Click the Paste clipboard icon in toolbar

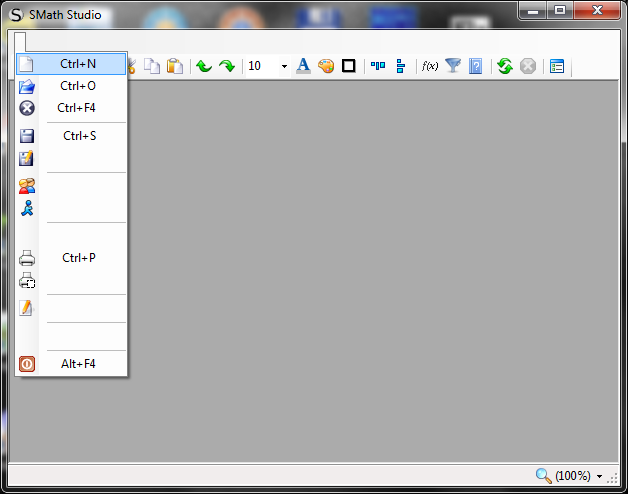(175, 66)
